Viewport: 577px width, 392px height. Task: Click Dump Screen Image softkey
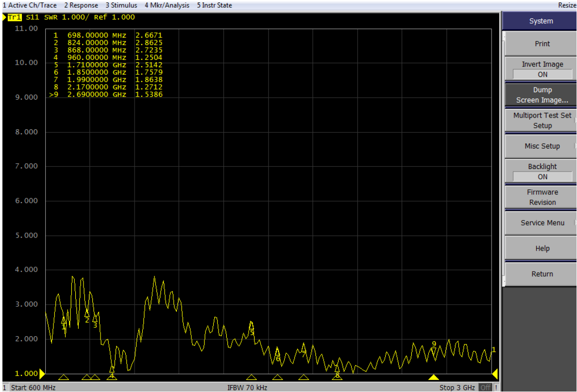point(542,95)
